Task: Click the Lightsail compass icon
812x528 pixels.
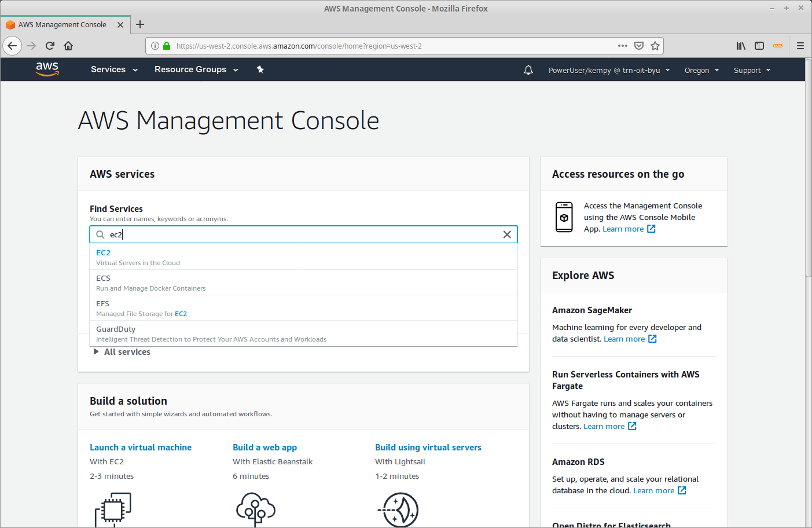Action: [398, 509]
